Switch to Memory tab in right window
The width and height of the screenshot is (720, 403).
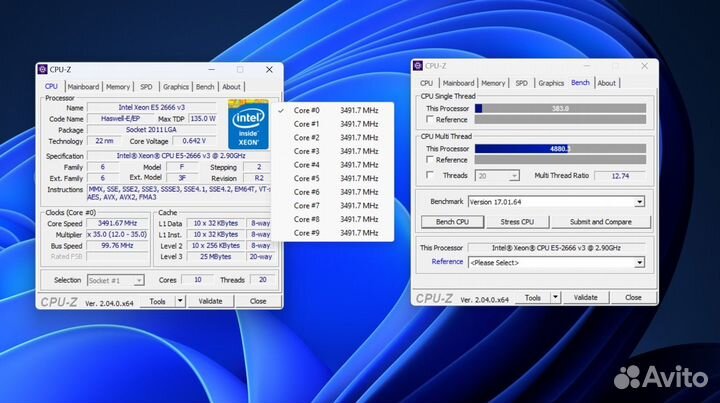(493, 83)
